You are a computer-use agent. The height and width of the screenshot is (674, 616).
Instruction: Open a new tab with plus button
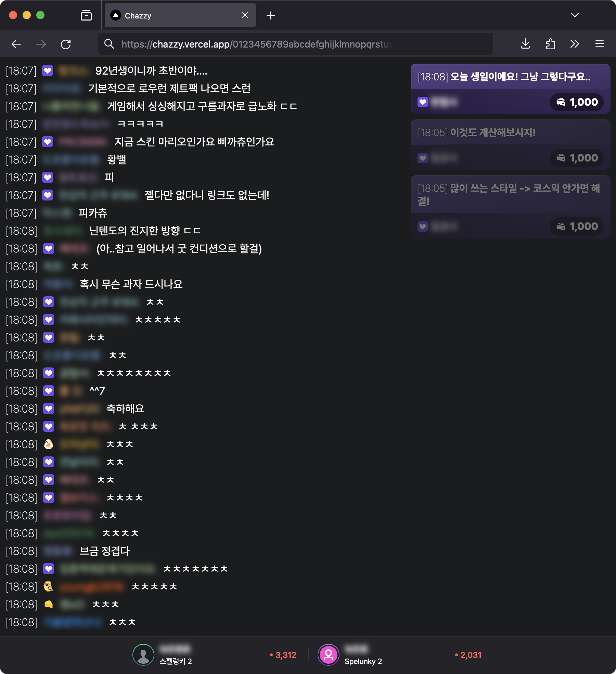click(271, 15)
